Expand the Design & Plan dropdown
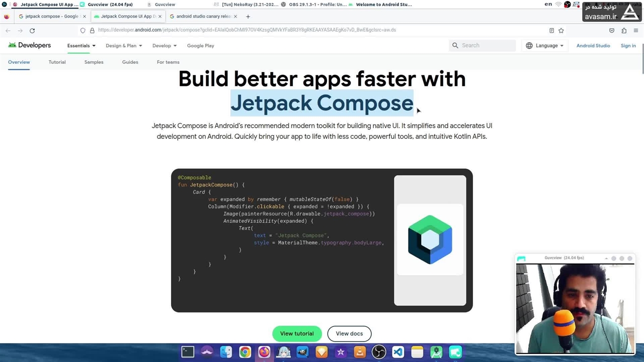 point(123,46)
